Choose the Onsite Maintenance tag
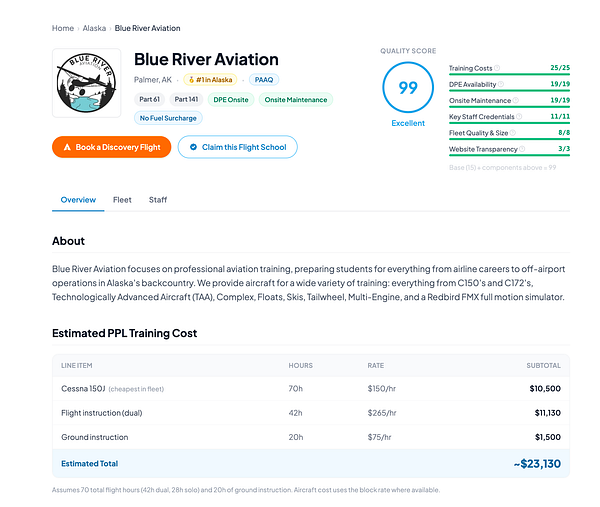 tap(296, 99)
